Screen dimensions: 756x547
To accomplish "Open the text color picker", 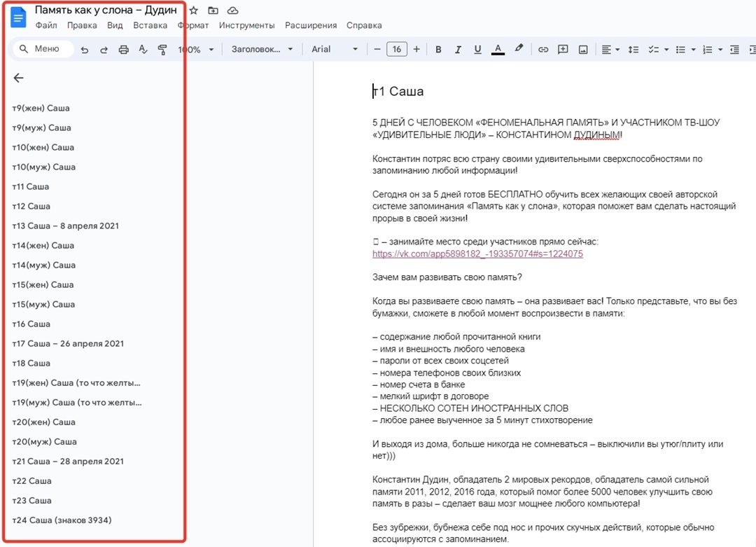I will coord(498,49).
